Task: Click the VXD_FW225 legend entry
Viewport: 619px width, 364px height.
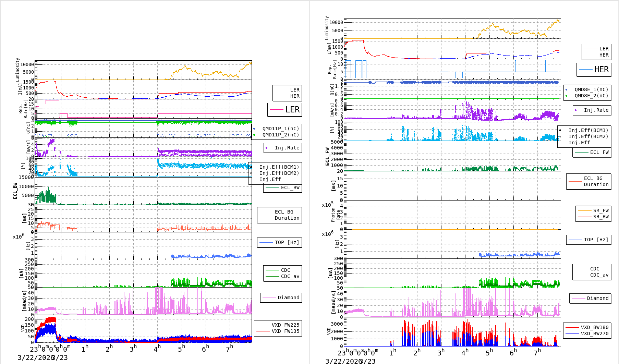Action: [x=285, y=325]
